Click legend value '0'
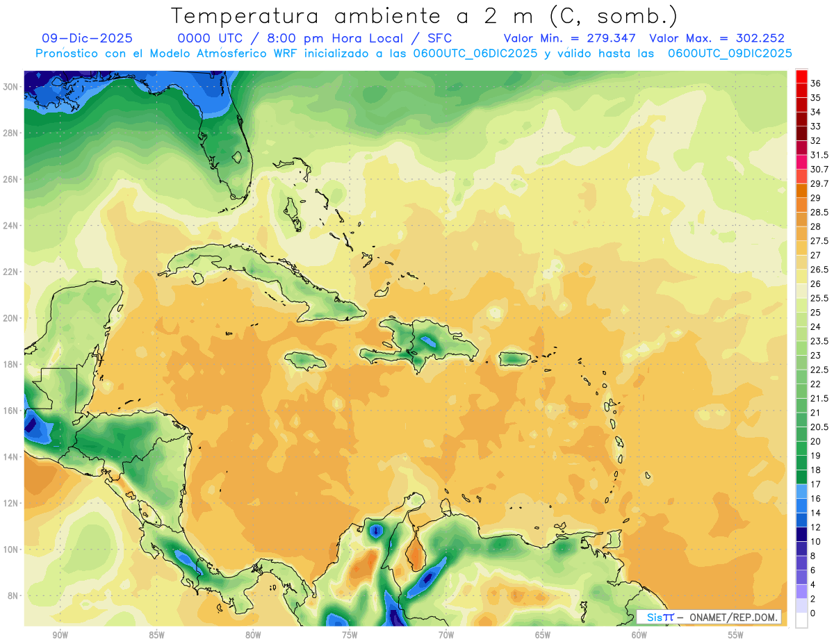 coord(813,613)
